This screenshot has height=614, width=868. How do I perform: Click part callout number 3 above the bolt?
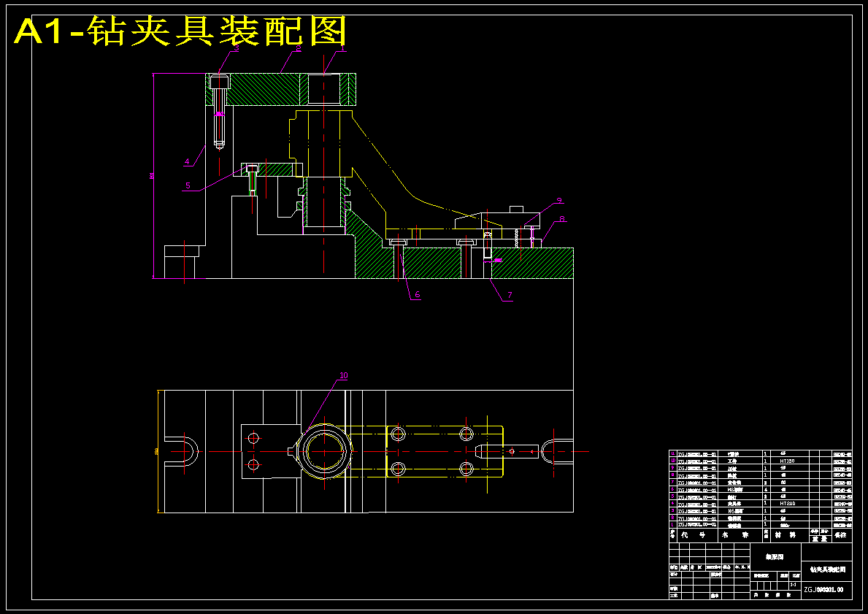pyautogui.click(x=236, y=48)
